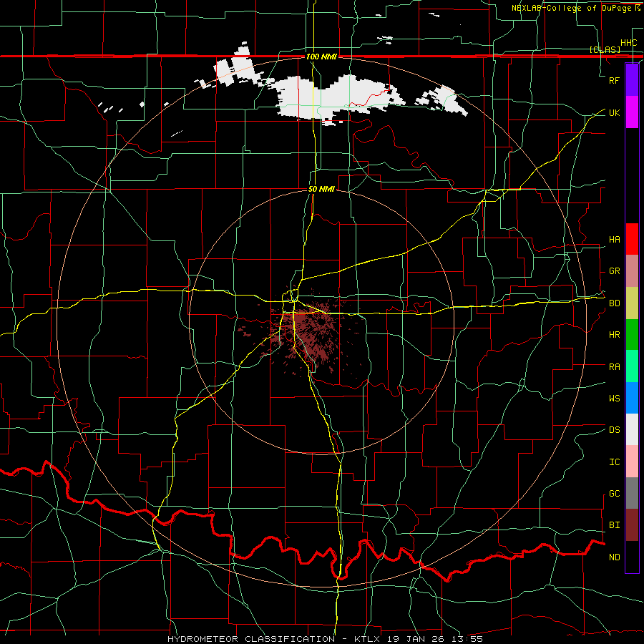Click the GC legend label
Viewport: 644px width, 644px height.
coord(614,494)
